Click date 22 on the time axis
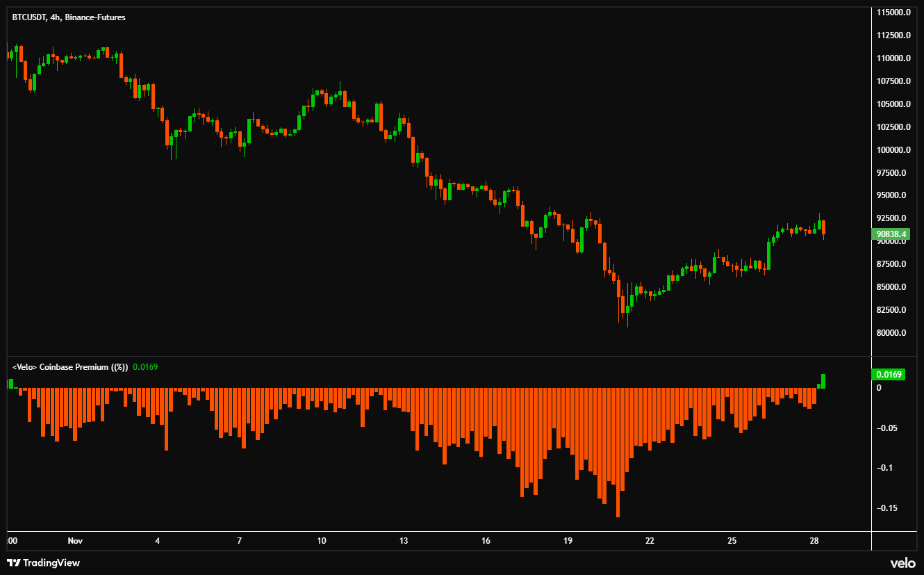Viewport: 924px width, 575px height. click(x=650, y=540)
